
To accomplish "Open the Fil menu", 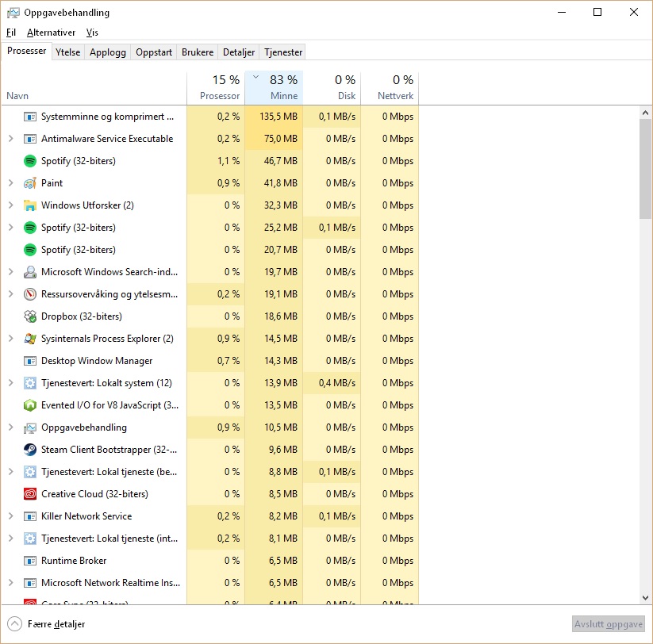I will pyautogui.click(x=11, y=33).
